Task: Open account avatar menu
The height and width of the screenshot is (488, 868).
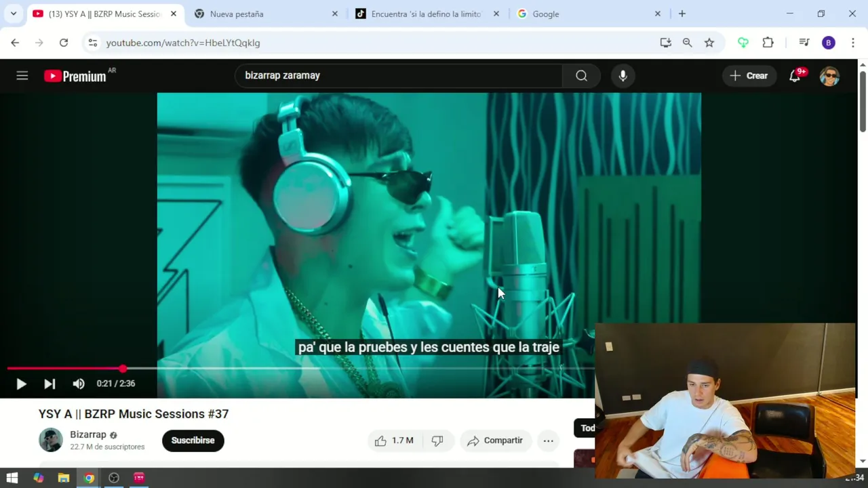Action: (829, 76)
